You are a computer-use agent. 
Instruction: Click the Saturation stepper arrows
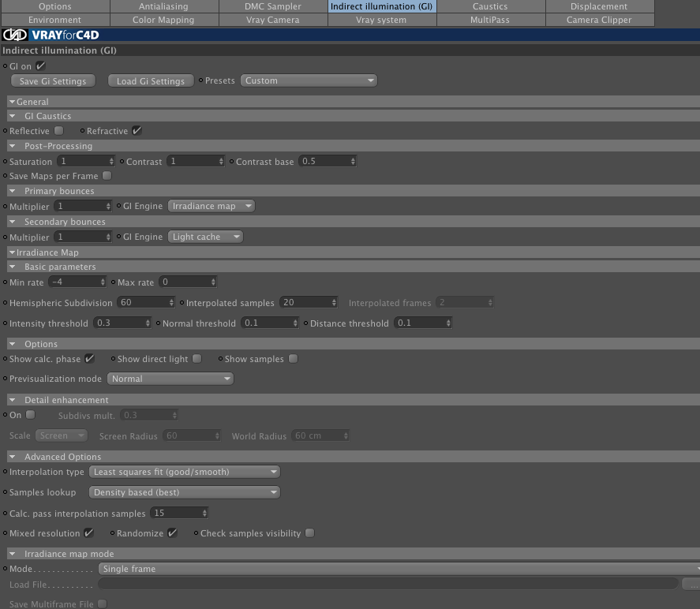pos(111,162)
